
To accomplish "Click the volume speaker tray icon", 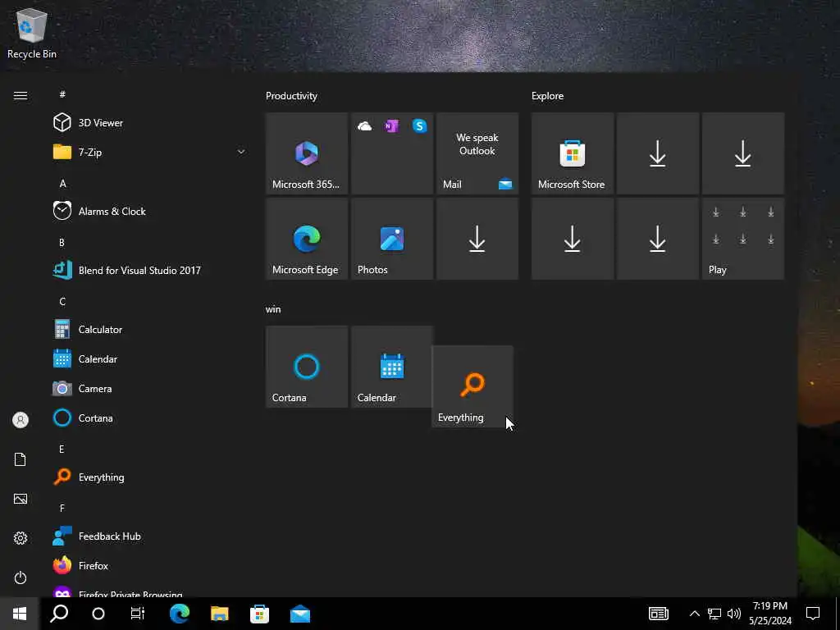I will pyautogui.click(x=734, y=614).
